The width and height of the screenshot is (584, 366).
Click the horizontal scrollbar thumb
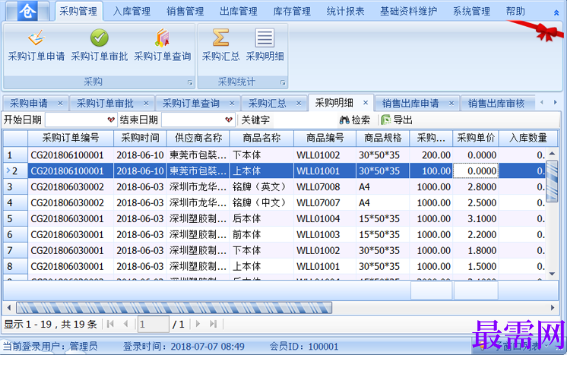coord(174,308)
